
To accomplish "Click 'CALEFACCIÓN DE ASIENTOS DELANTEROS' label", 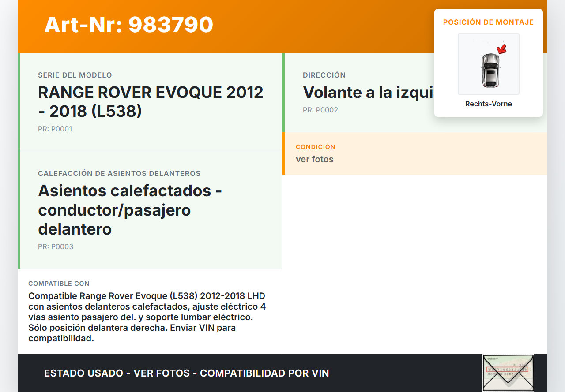I will coord(119,173).
